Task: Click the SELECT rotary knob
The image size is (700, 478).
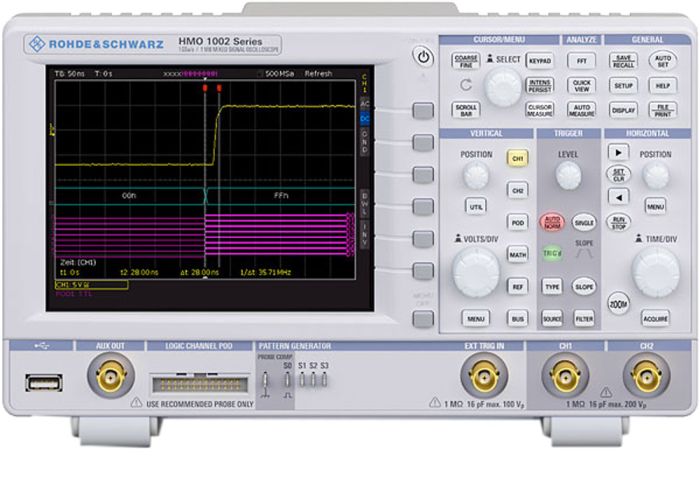Action: tap(503, 87)
